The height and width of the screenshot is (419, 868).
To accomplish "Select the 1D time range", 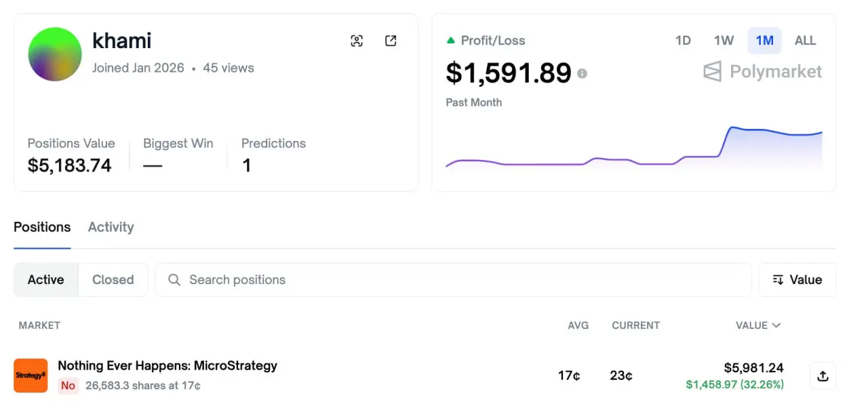I will pyautogui.click(x=683, y=41).
